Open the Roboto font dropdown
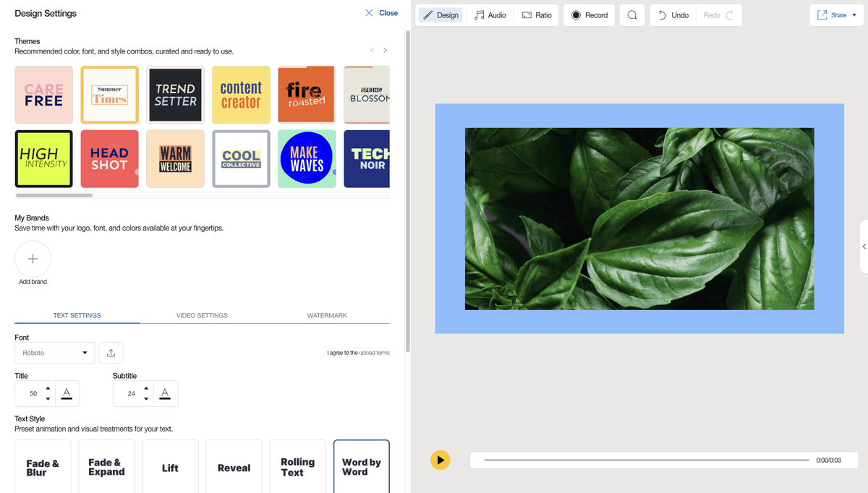Viewport: 868px width, 493px height. [x=54, y=353]
